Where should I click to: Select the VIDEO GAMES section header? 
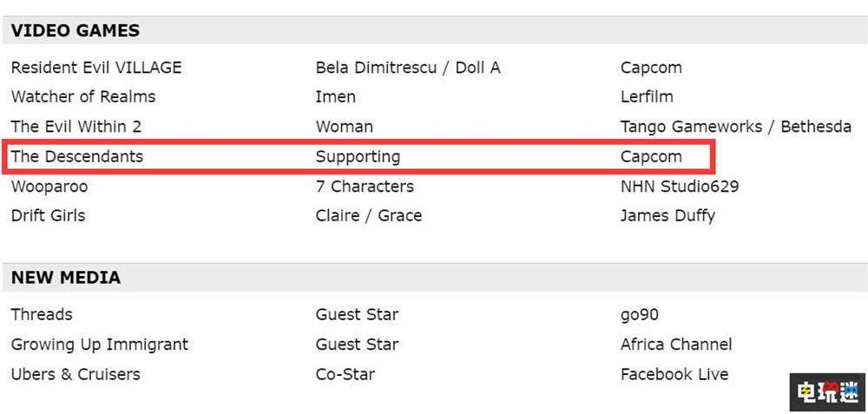pos(76,30)
